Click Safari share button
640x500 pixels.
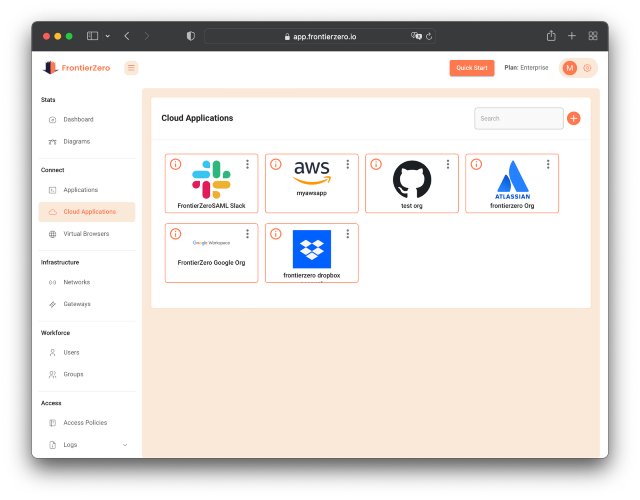point(551,36)
